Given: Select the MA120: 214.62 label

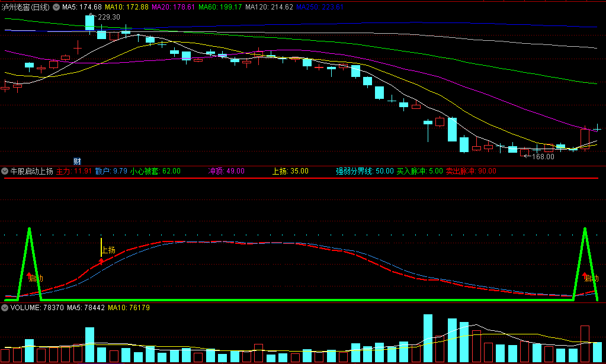Looking at the screenshot, I should coord(269,7).
